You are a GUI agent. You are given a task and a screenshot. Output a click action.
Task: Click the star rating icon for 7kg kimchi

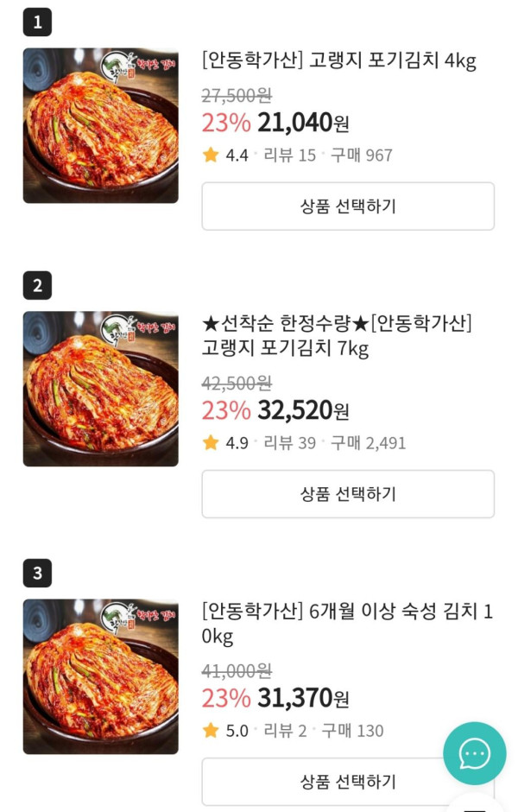tap(211, 442)
